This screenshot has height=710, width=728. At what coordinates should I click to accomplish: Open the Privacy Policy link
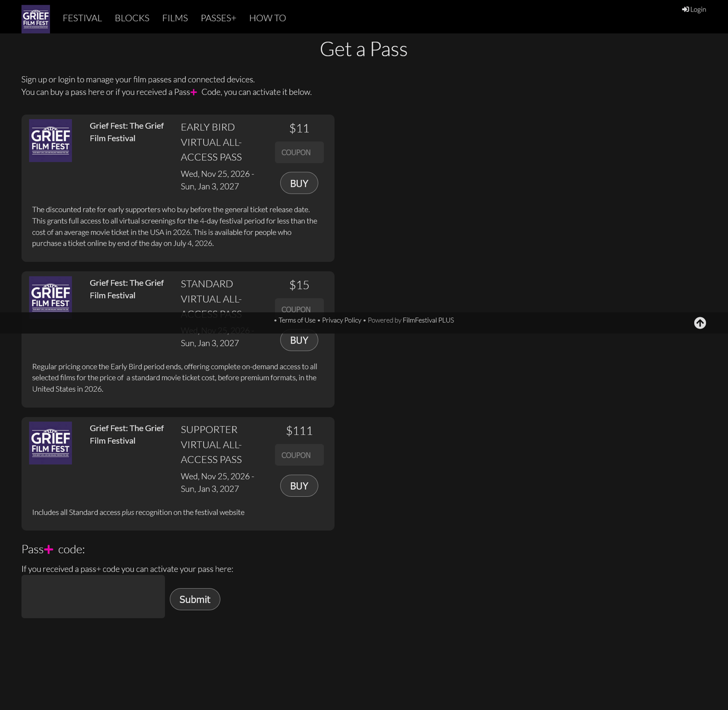pos(342,320)
